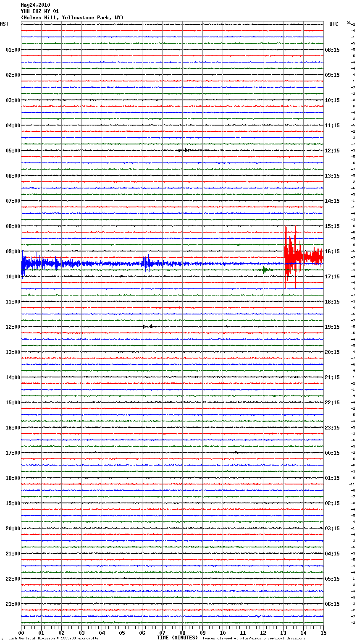Select the 15:00 MST time label

click(x=13, y=403)
